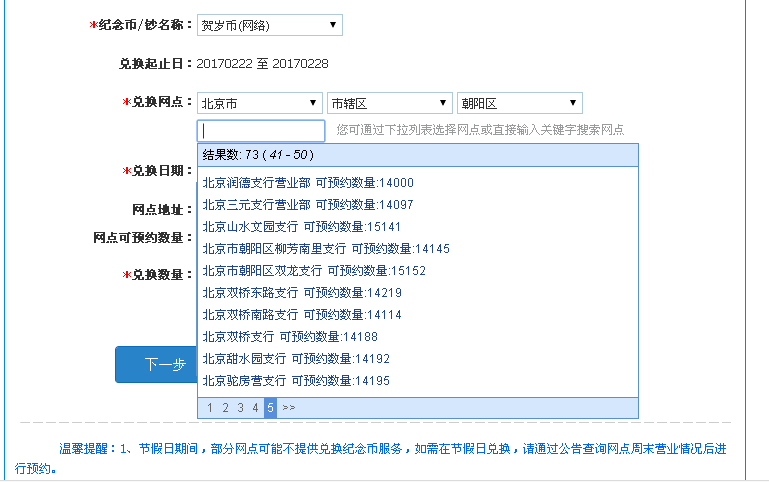Select 北京润德支行营业部 from results
The height and width of the screenshot is (482, 769).
coord(307,183)
